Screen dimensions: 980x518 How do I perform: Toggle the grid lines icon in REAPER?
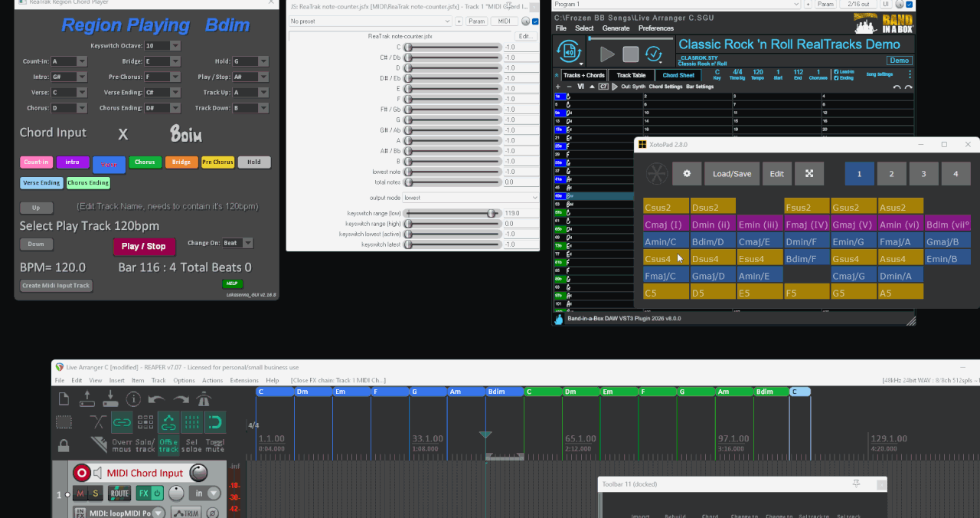192,421
